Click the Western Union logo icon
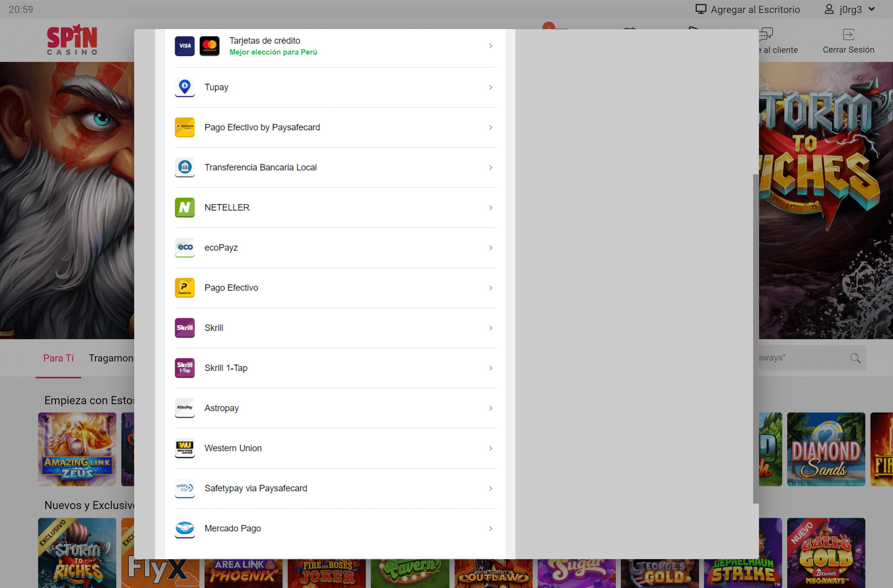Viewport: 893px width, 588px height. coord(185,448)
